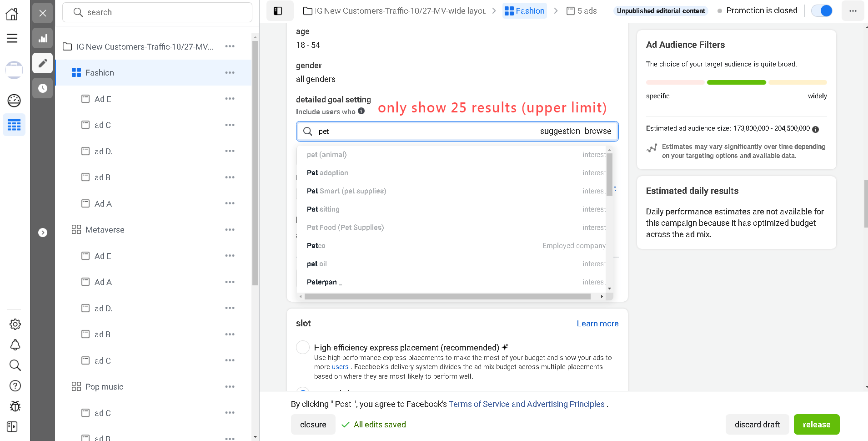
Task: Open the history clock icon
Action: point(42,88)
